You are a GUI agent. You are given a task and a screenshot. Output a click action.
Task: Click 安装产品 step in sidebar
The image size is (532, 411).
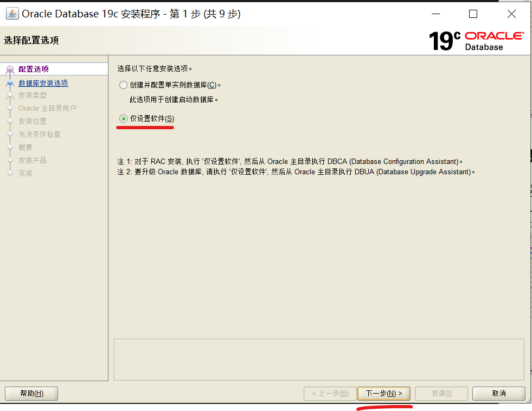pos(32,160)
